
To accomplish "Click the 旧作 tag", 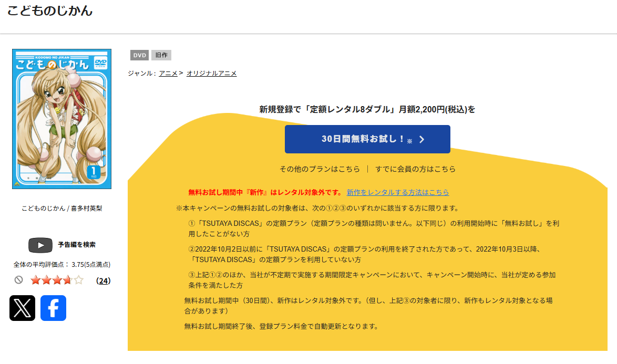I will 161,55.
